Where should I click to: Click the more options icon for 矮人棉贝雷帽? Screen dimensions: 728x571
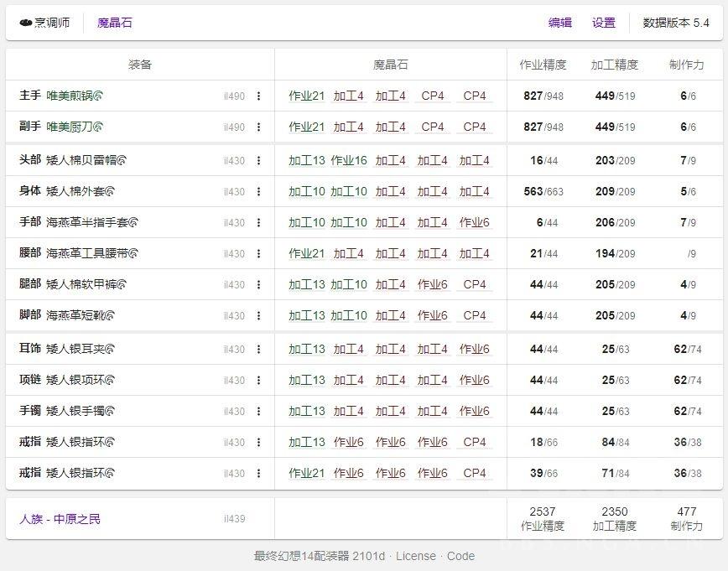click(258, 161)
